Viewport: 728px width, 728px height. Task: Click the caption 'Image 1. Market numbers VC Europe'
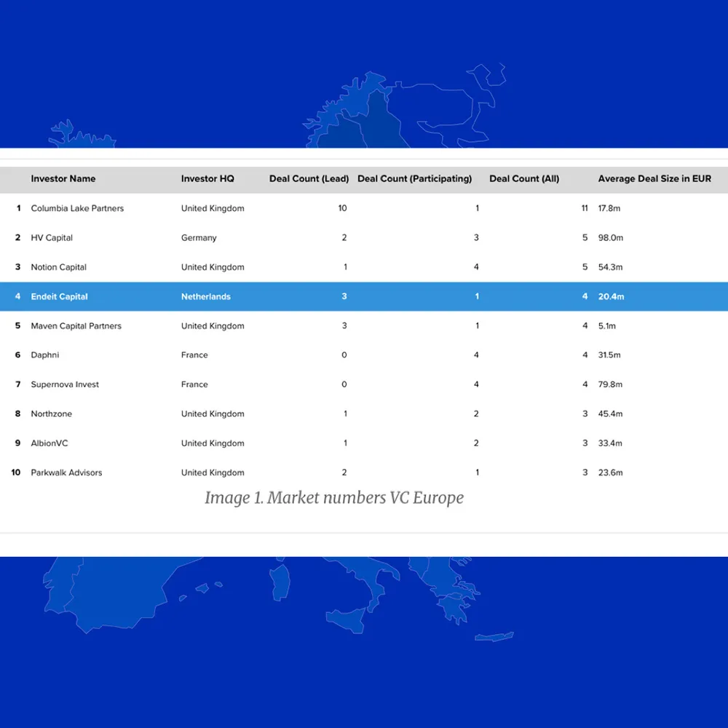click(334, 498)
